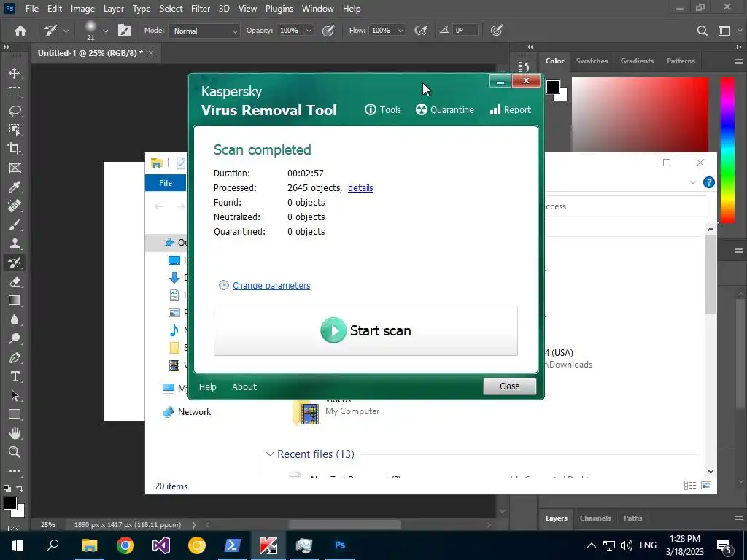Screen dimensions: 747x560
Task: Switch to the Paths tab
Action: 632,518
